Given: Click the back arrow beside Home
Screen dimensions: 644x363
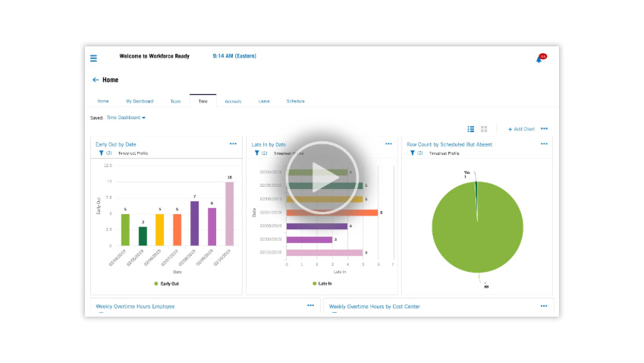Looking at the screenshot, I should [96, 80].
